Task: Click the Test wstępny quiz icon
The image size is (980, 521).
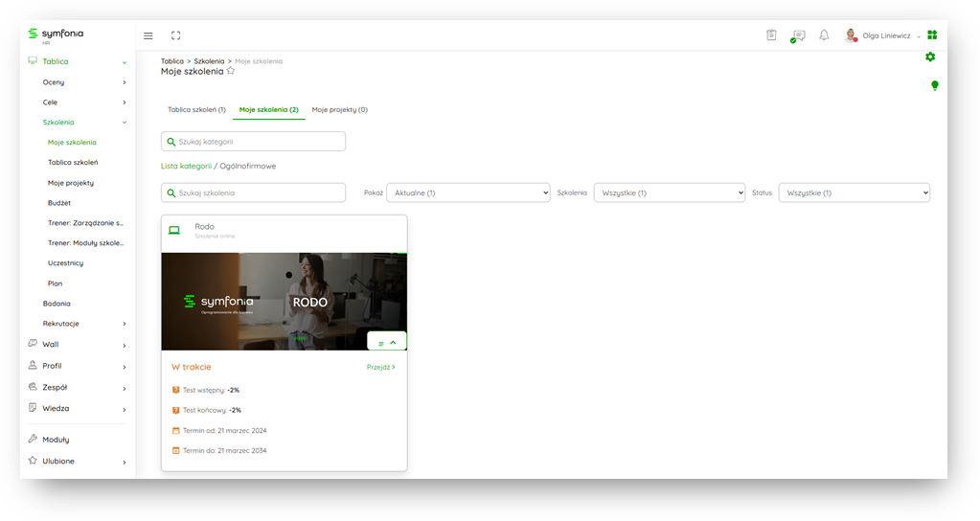Action: [175, 390]
